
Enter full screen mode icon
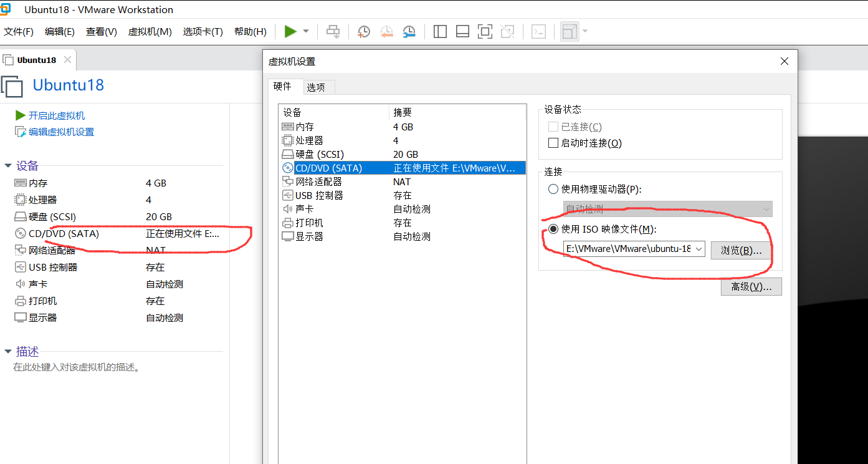485,31
